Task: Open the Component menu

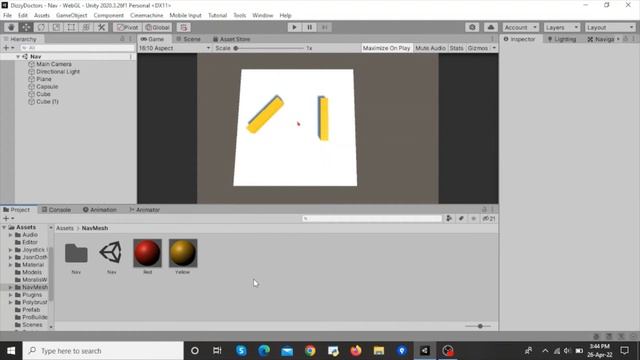Action: pos(109,16)
